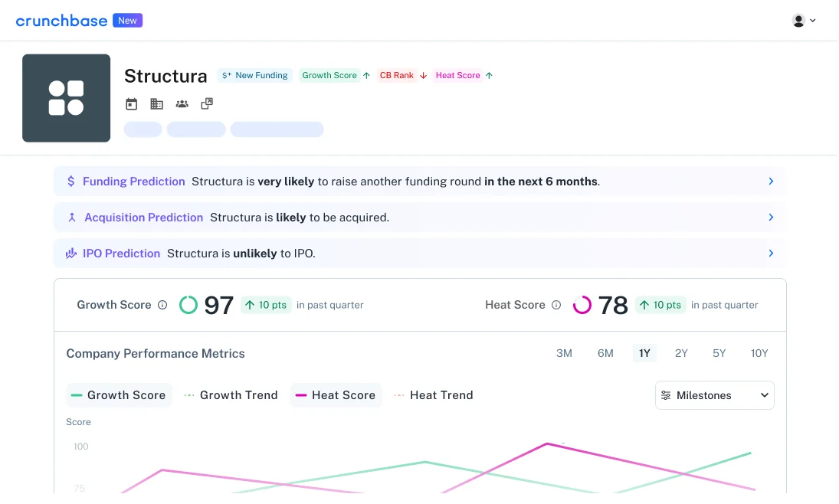Toggle the Growth Score chart series
839x504 pixels.
point(119,395)
